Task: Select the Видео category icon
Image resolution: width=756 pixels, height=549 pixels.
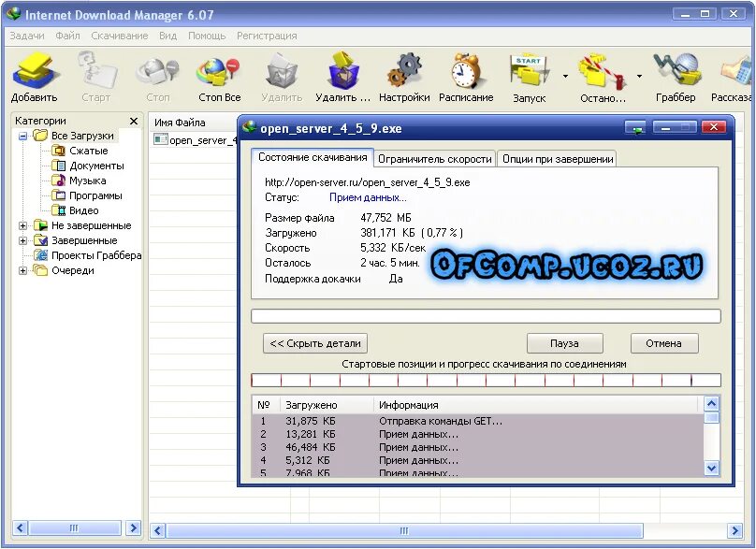Action: 58,210
